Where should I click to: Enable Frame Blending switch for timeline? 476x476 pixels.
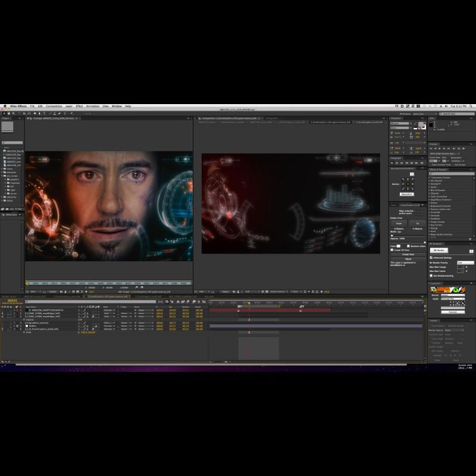(x=183, y=302)
